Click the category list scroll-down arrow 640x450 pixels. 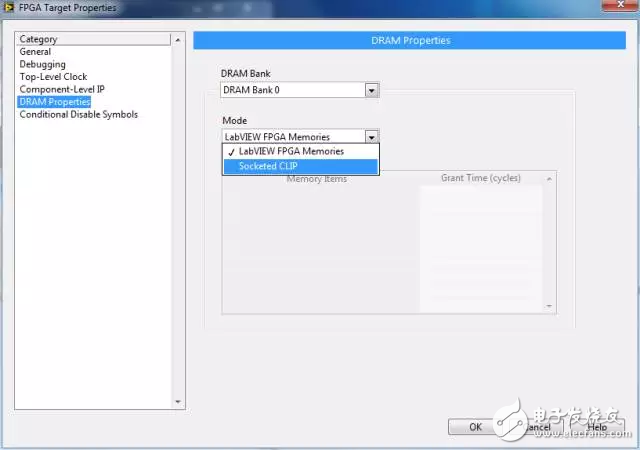[178, 401]
